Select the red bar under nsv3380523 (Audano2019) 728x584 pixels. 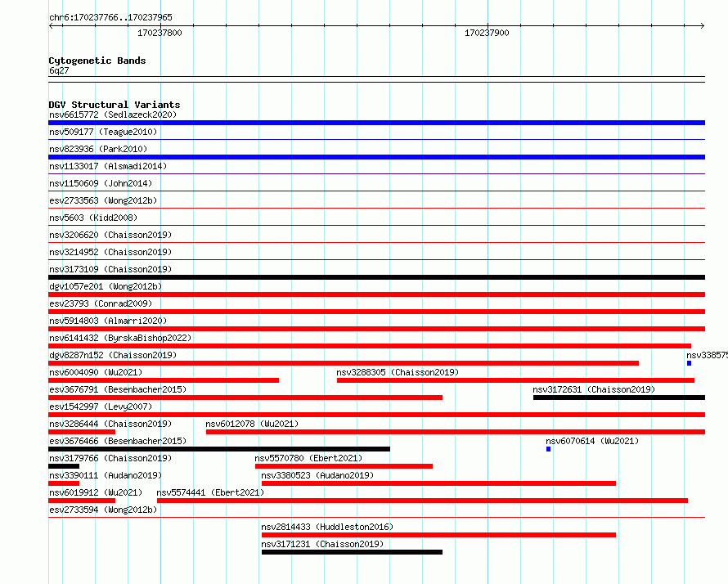click(x=438, y=483)
